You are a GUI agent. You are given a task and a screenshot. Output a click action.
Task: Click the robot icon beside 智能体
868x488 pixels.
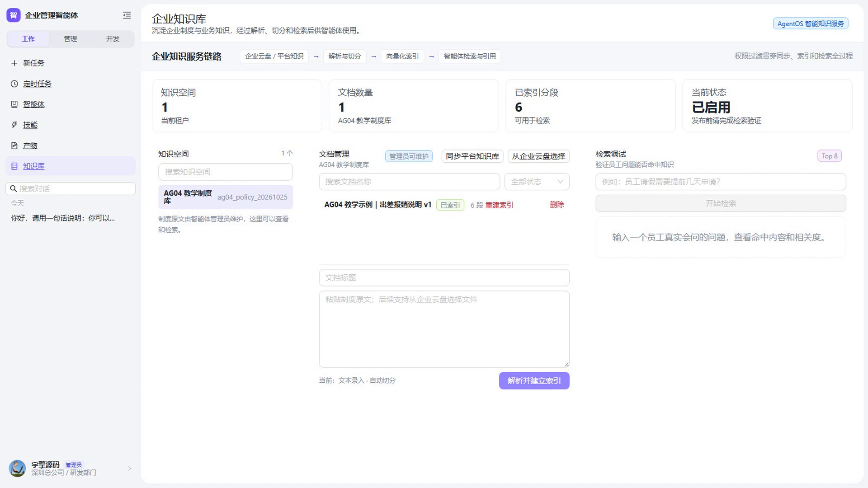click(x=14, y=104)
